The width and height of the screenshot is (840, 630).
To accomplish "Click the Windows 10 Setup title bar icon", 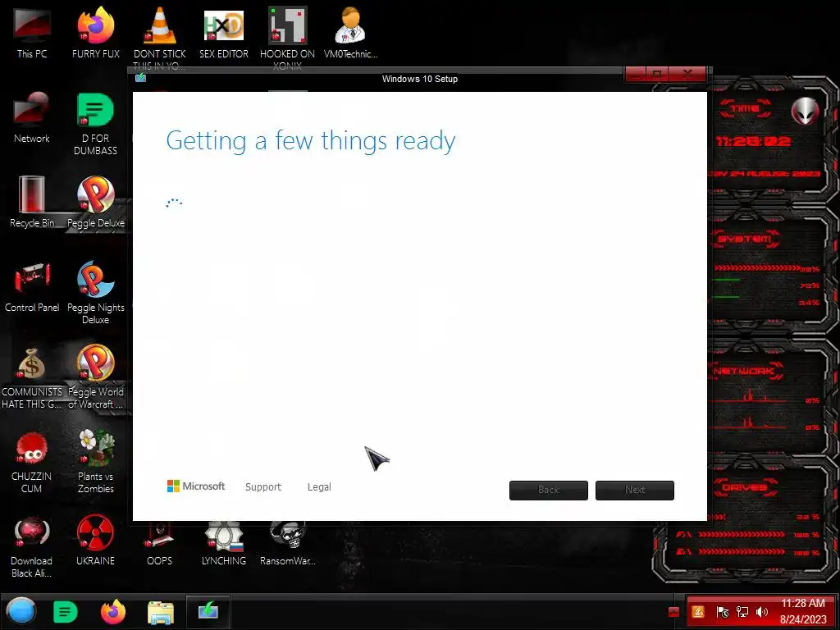I will tap(141, 78).
